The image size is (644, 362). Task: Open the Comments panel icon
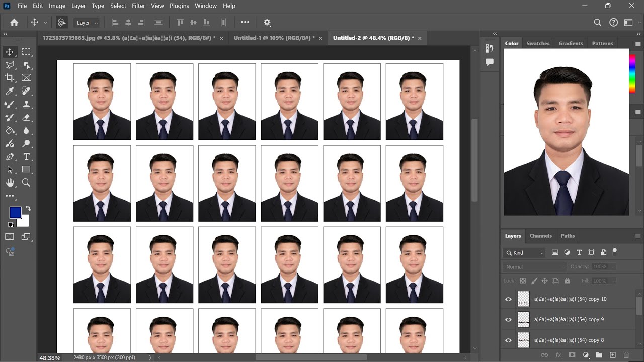(490, 62)
